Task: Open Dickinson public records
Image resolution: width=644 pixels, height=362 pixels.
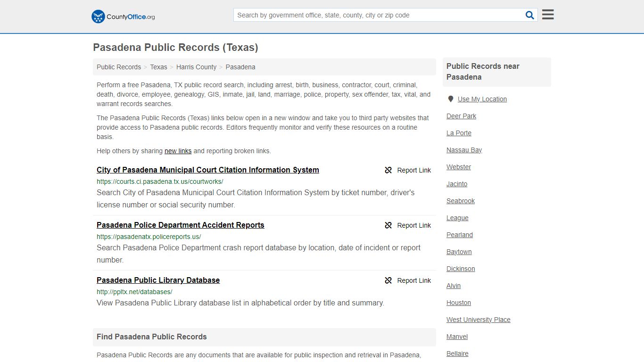Action: (461, 269)
